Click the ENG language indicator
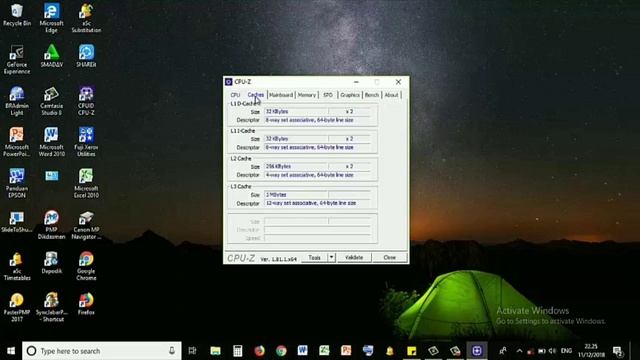Image resolution: width=640 pixels, height=360 pixels. tap(566, 351)
